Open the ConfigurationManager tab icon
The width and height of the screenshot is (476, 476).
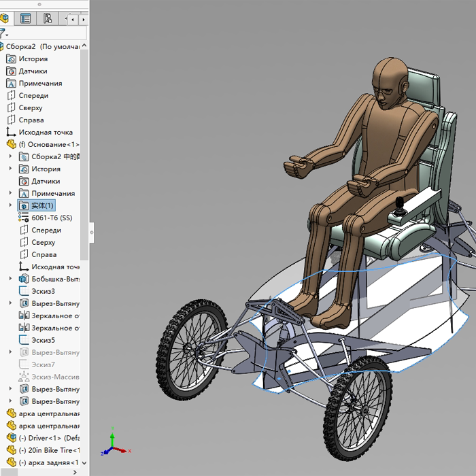click(48, 18)
